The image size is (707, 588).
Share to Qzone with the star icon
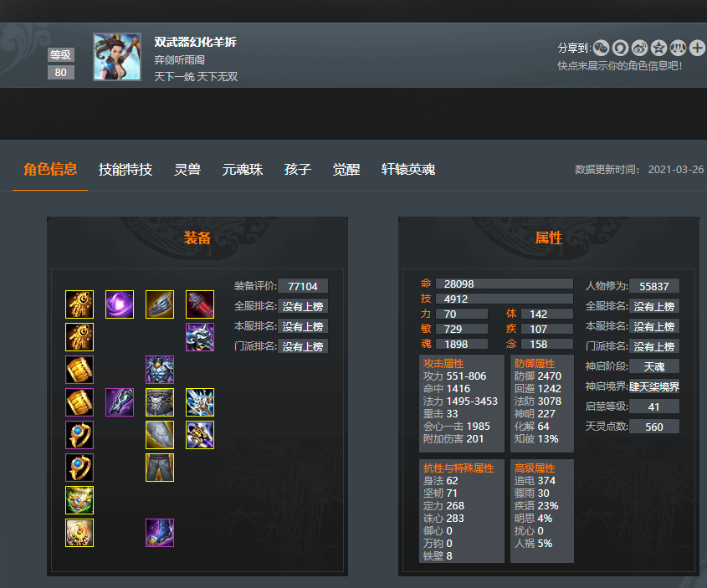pos(658,48)
